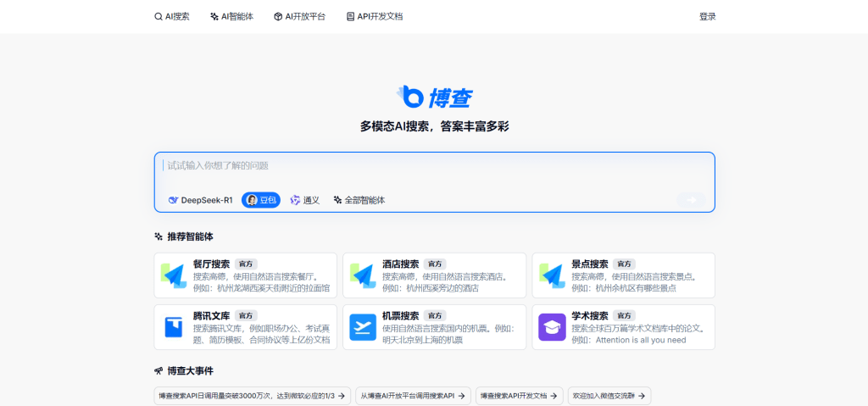The height and width of the screenshot is (406, 868).
Task: Click the 腾讯文库 blue icon
Action: pos(174,327)
